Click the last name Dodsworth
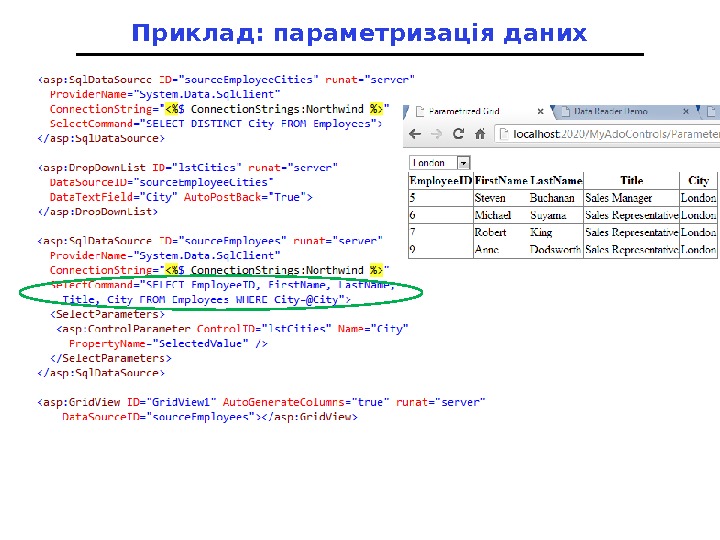Image resolution: width=720 pixels, height=540 pixels. (555, 249)
